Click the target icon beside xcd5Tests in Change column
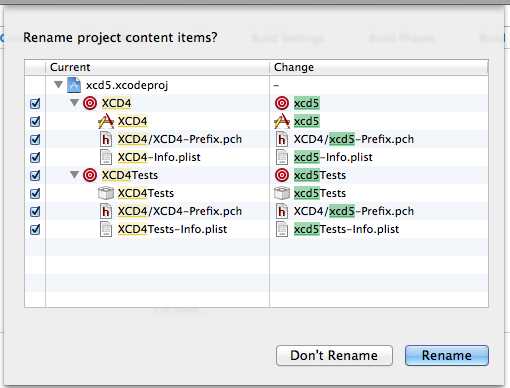 click(282, 175)
